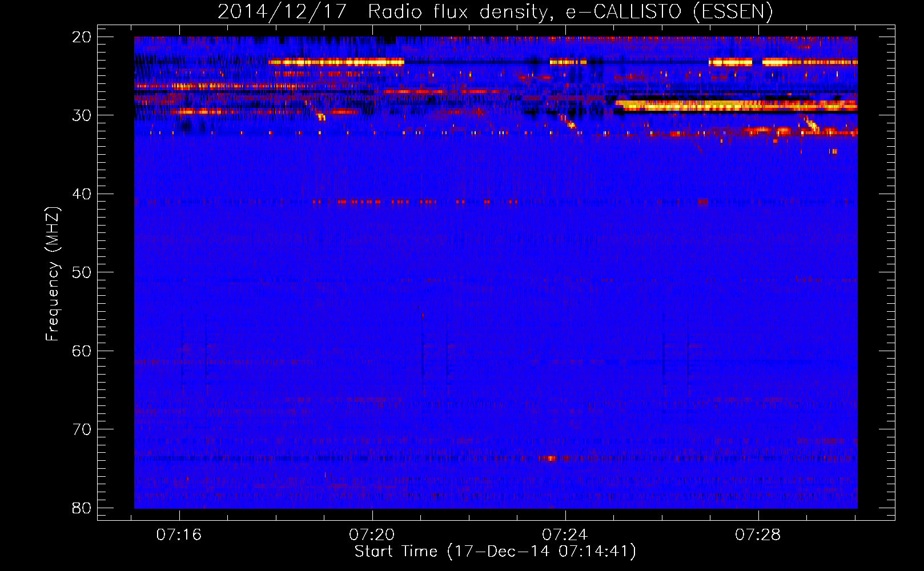Click the 20 frequency tick label
This screenshot has width=924, height=571.
[x=82, y=37]
